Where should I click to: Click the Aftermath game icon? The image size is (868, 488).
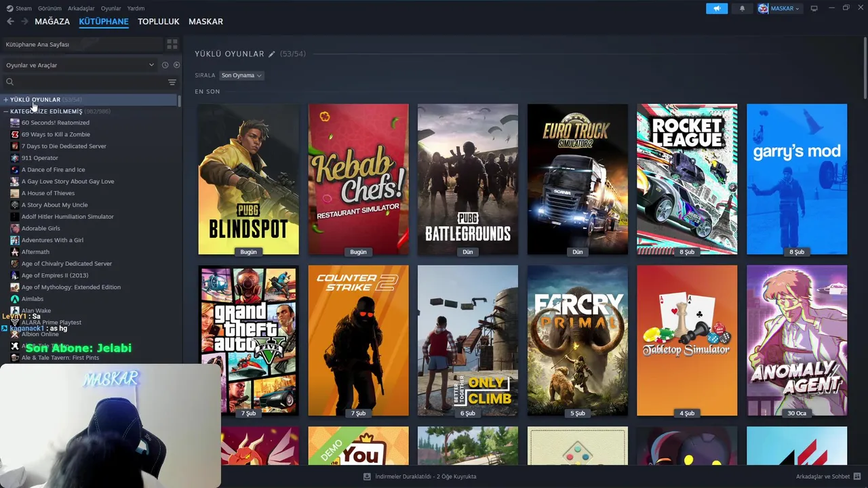pos(15,251)
